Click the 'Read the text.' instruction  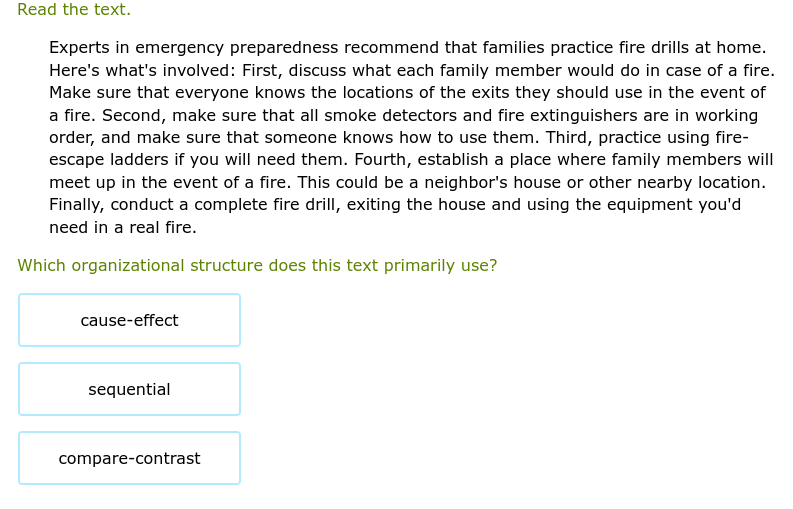click(x=74, y=10)
